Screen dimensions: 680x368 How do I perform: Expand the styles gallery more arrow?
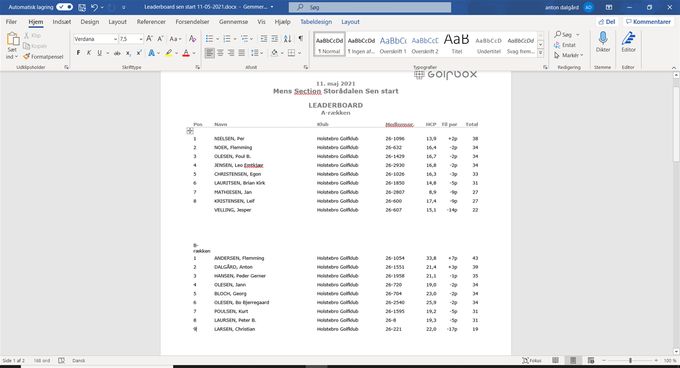tap(540, 53)
